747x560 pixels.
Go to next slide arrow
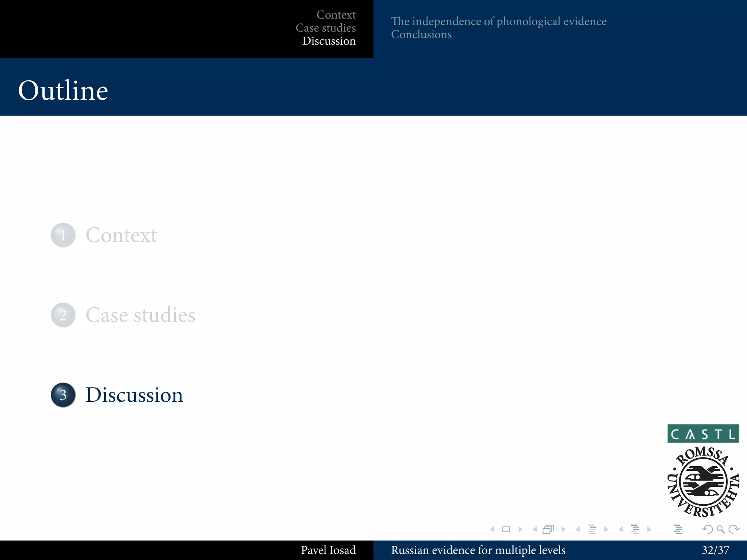point(520,529)
